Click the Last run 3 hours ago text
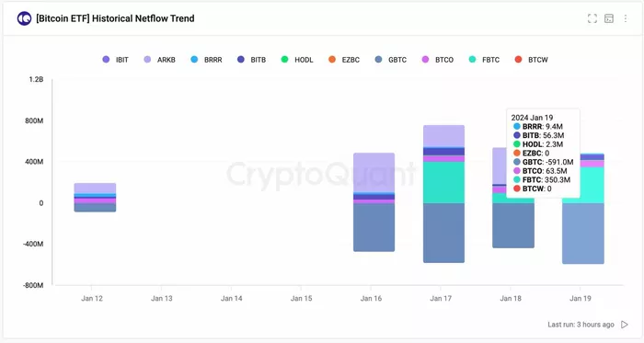The width and height of the screenshot is (644, 343). 581,325
